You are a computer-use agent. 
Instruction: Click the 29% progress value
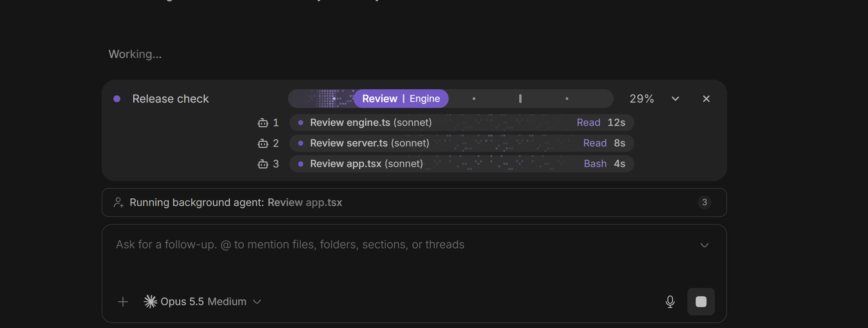[x=642, y=99]
